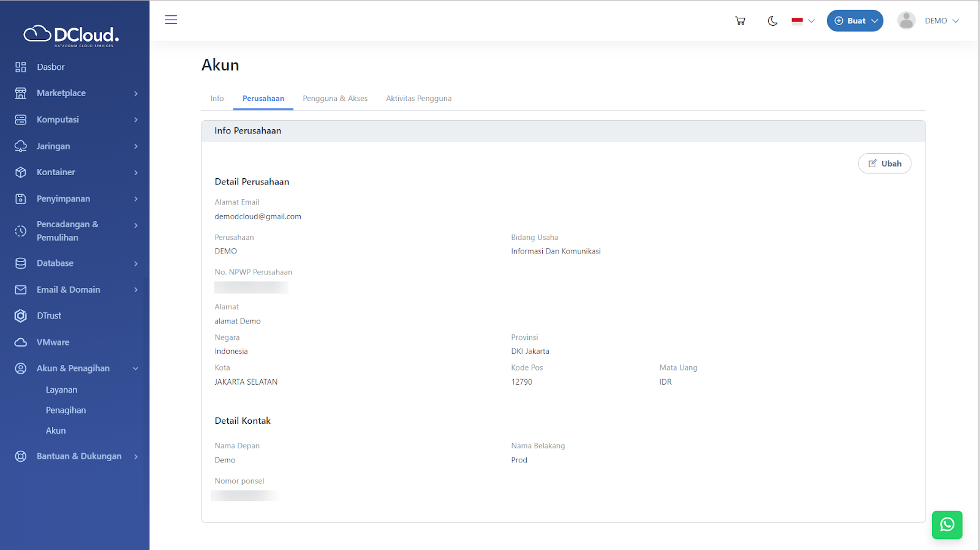
Task: Open WhatsApp chat button
Action: pyautogui.click(x=947, y=525)
